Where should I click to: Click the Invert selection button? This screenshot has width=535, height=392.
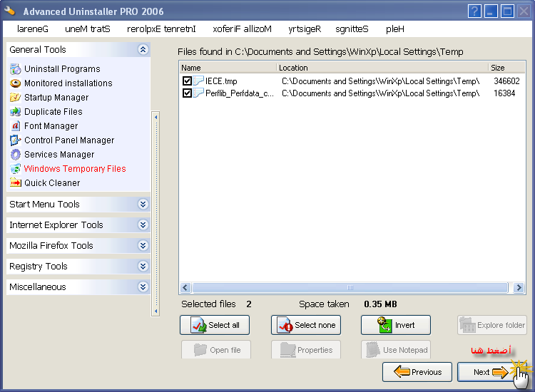click(x=396, y=325)
